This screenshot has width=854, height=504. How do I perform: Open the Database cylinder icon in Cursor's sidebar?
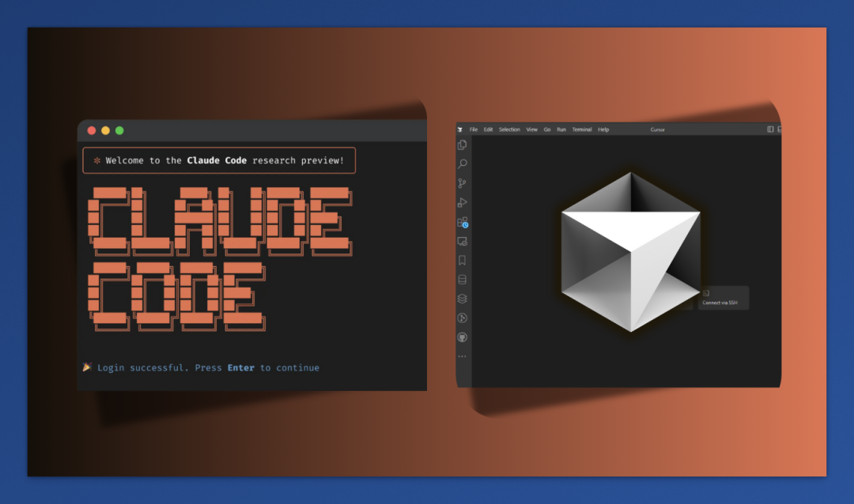(x=462, y=280)
